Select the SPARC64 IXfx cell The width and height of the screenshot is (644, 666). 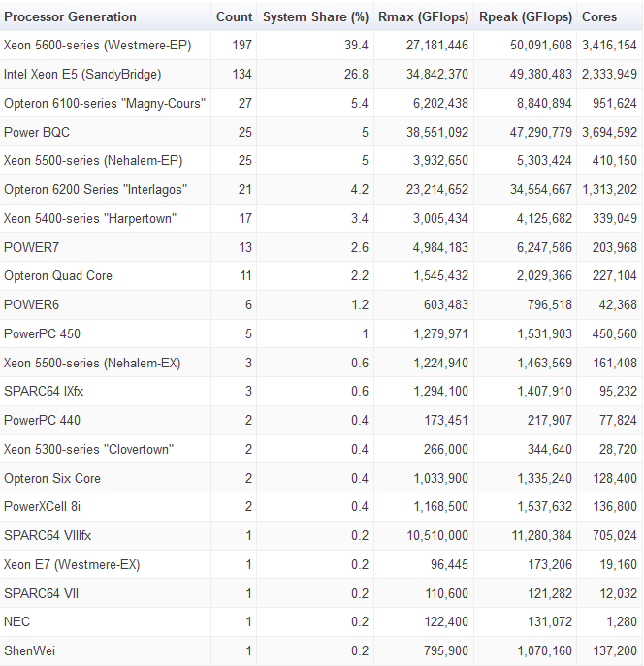[x=44, y=391]
